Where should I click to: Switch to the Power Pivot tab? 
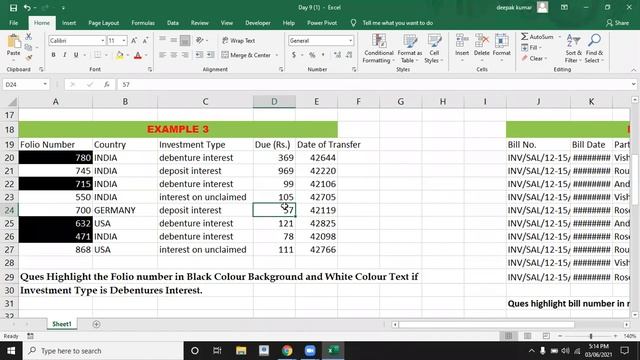[322, 23]
